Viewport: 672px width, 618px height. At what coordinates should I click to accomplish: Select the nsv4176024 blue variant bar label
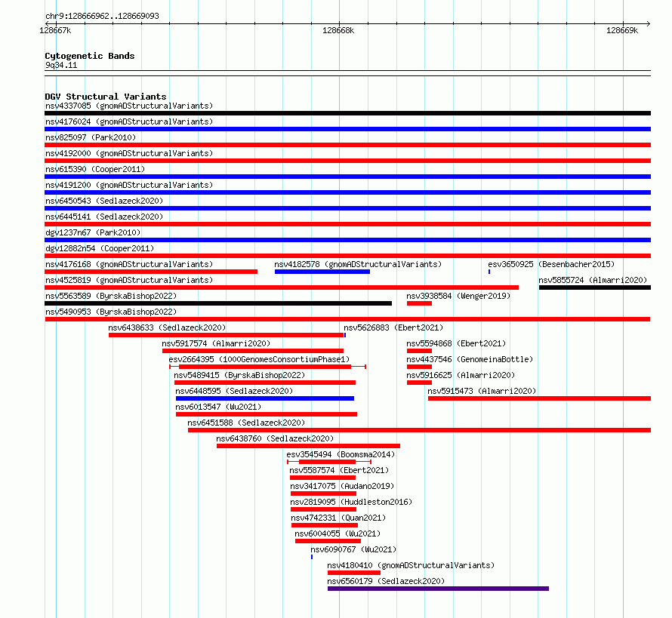click(129, 121)
